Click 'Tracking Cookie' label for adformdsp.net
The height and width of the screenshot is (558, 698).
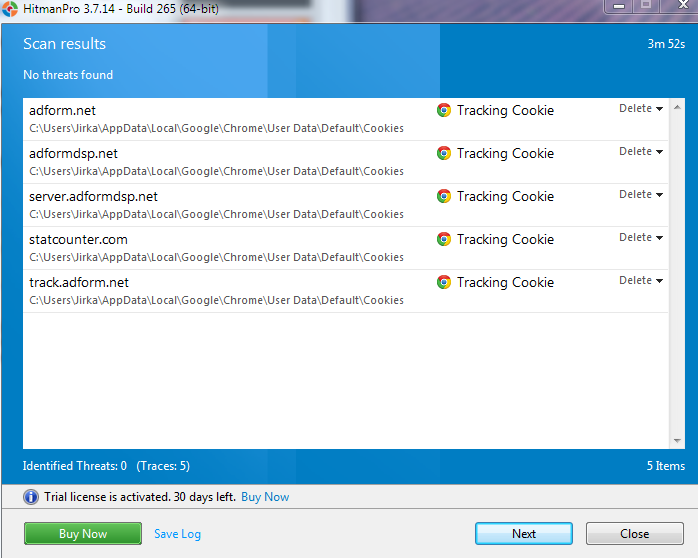point(505,154)
